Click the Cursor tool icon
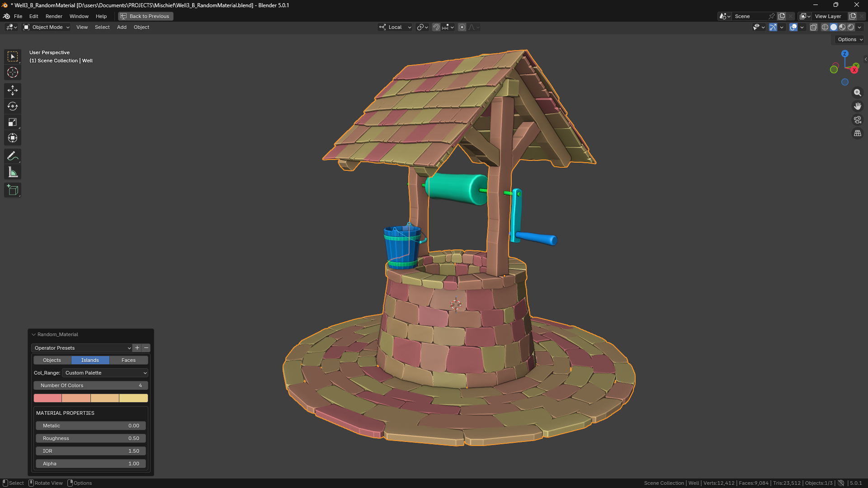 [13, 72]
